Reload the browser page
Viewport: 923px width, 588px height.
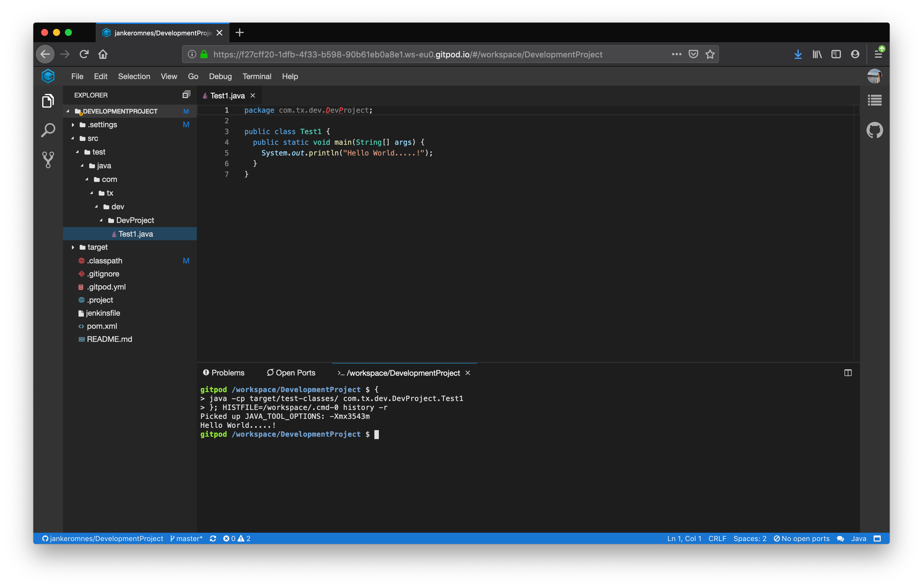[84, 54]
